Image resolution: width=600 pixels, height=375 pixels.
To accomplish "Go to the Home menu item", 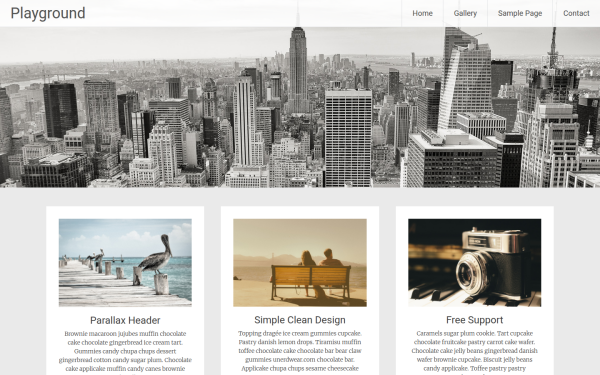I will pyautogui.click(x=422, y=13).
